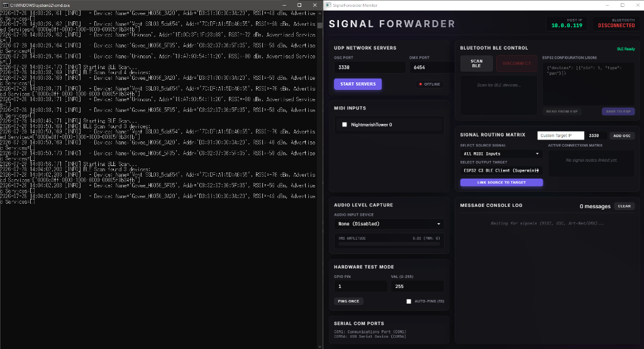The height and width of the screenshot is (349, 644).
Task: Click the ESP32 Configuration JSON text area
Action: coord(589,84)
